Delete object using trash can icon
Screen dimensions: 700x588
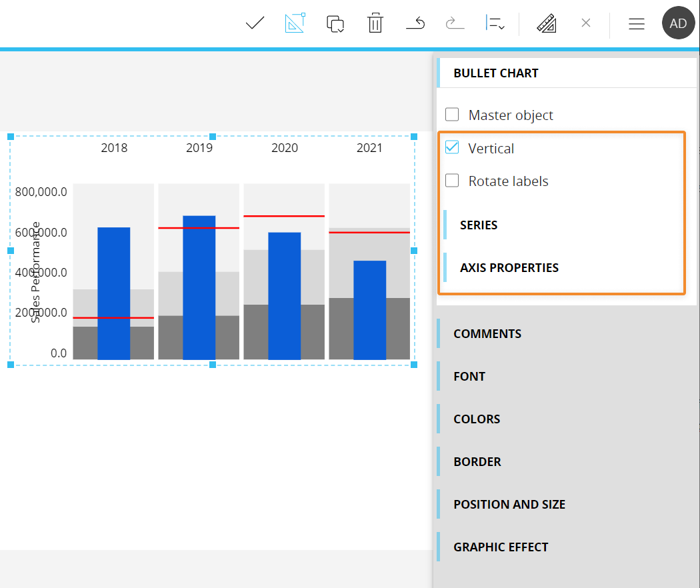tap(375, 23)
